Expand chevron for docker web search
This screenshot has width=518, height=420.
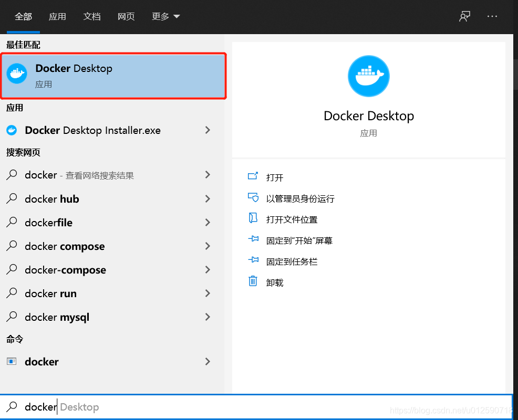[208, 175]
